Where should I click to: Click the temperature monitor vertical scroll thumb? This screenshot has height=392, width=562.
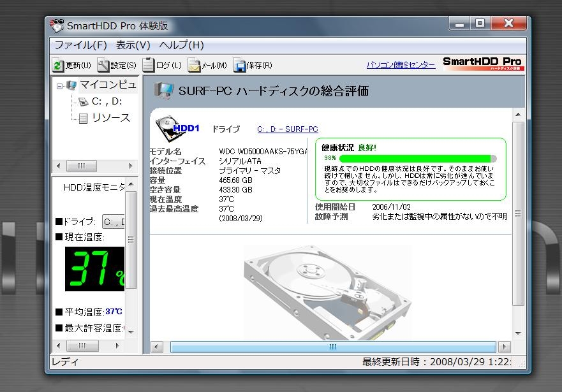131,240
